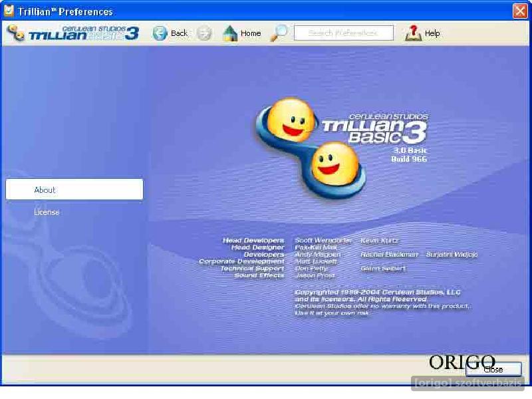The image size is (532, 399).
Task: Focus the Search Preferences field
Action: coord(343,33)
